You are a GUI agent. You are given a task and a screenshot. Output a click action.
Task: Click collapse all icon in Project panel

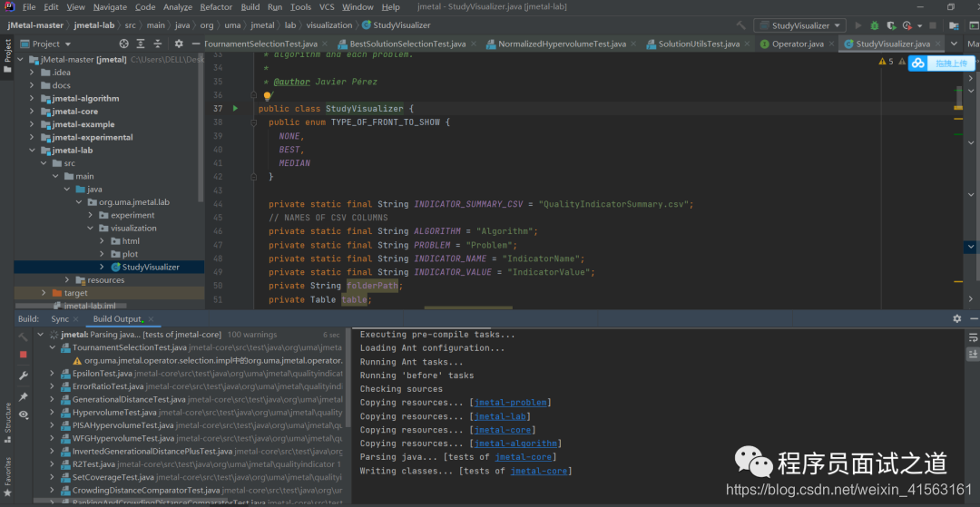tap(158, 44)
